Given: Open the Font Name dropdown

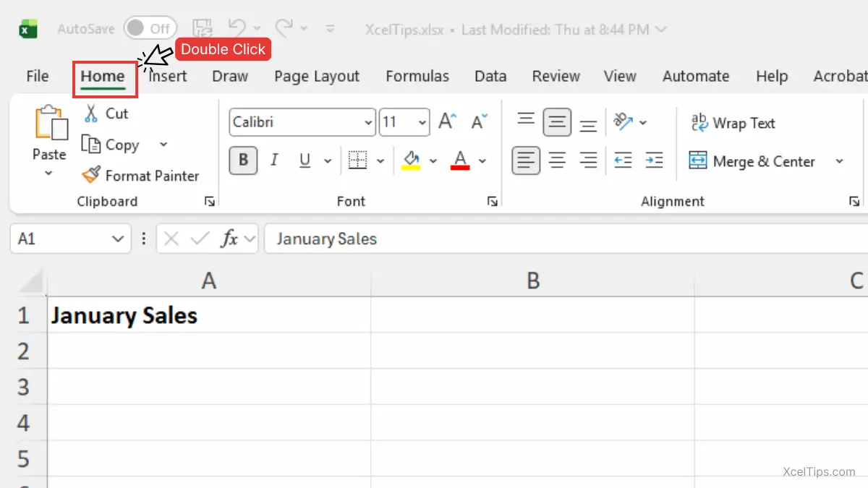Looking at the screenshot, I should [368, 122].
